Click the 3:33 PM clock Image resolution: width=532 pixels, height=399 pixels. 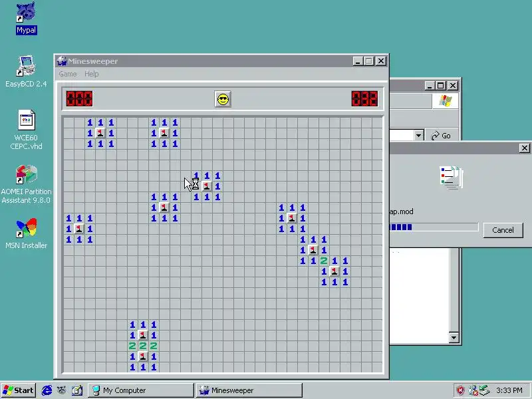tap(509, 390)
